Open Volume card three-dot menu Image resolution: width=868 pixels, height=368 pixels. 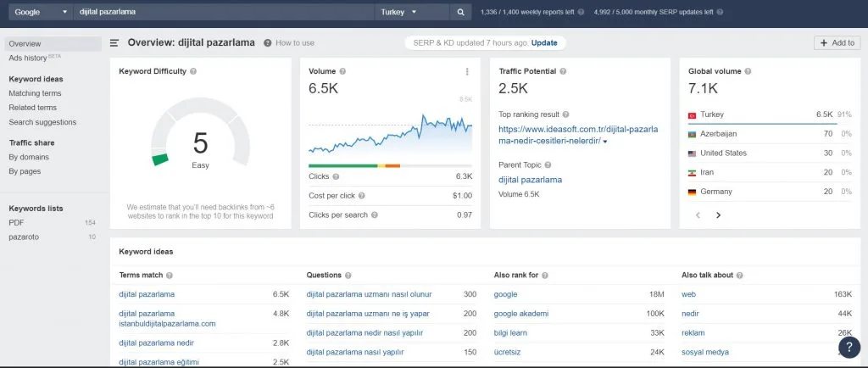coord(467,71)
